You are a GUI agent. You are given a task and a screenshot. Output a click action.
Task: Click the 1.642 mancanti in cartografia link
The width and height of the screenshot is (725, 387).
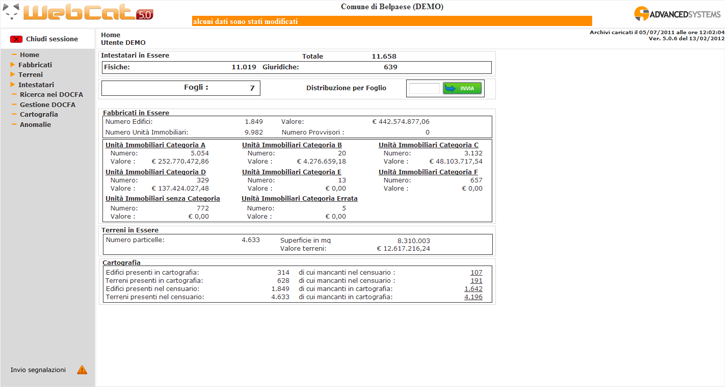[473, 289]
